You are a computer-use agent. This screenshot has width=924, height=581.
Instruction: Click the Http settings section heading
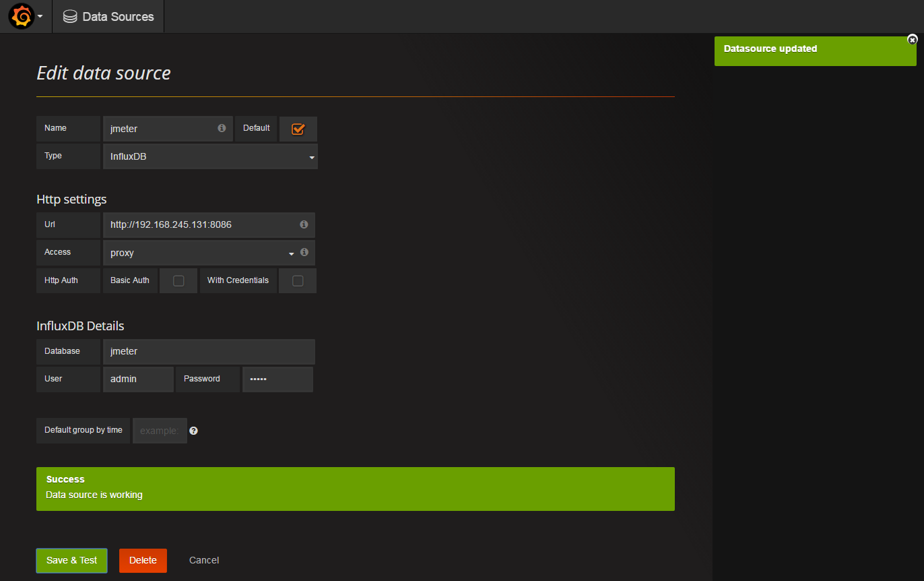[x=71, y=200]
